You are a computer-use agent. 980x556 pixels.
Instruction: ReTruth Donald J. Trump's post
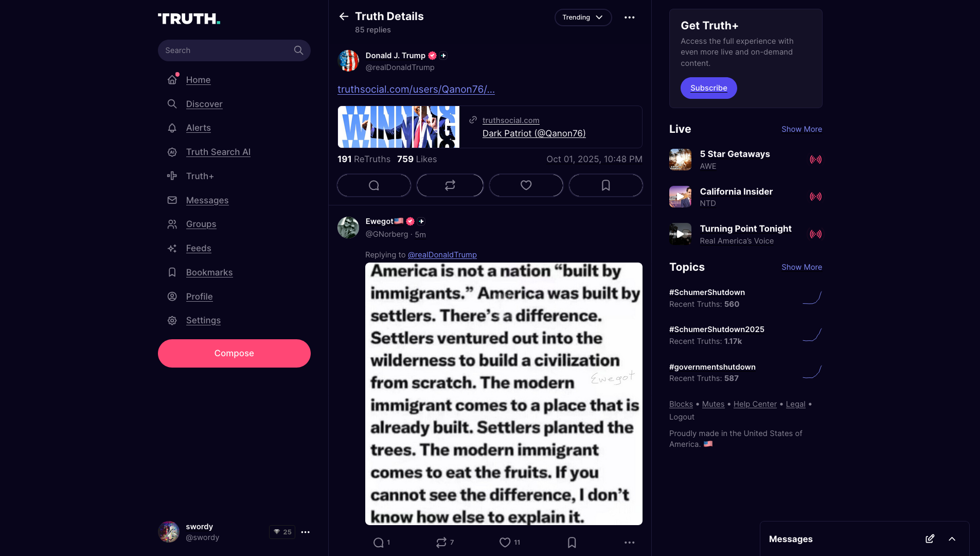pos(450,185)
